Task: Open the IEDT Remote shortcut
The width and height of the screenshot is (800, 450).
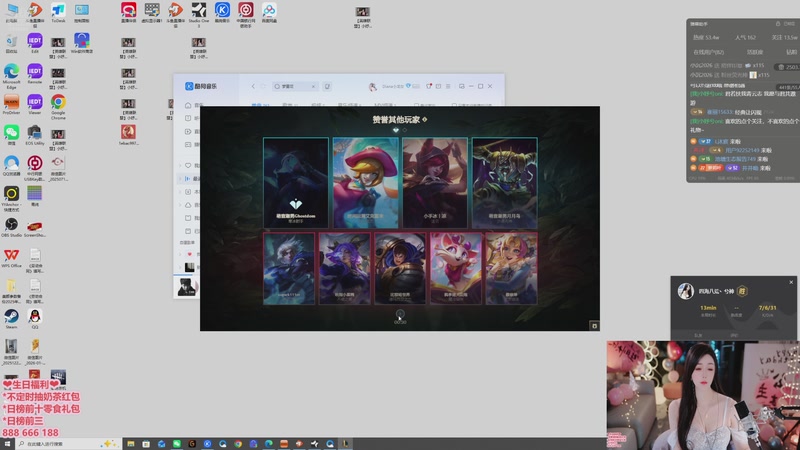Action: point(35,73)
